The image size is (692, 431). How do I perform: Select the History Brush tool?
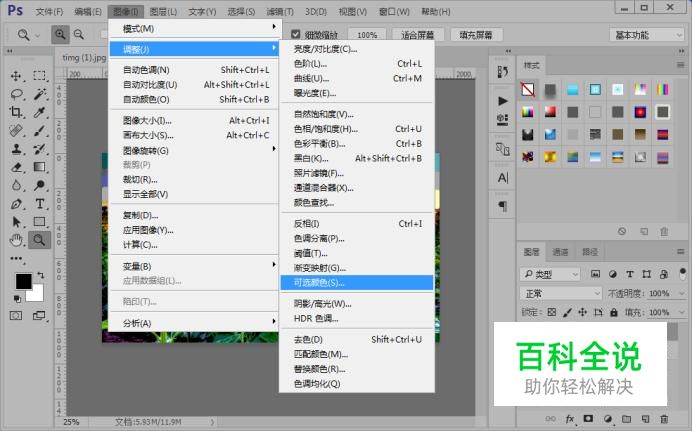pyautogui.click(x=39, y=149)
